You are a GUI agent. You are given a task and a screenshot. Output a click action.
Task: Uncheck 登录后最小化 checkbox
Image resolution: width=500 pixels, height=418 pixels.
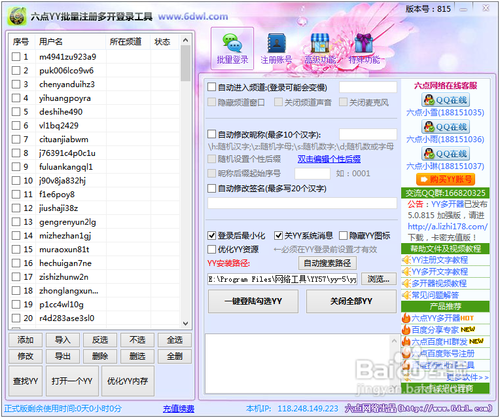point(212,236)
